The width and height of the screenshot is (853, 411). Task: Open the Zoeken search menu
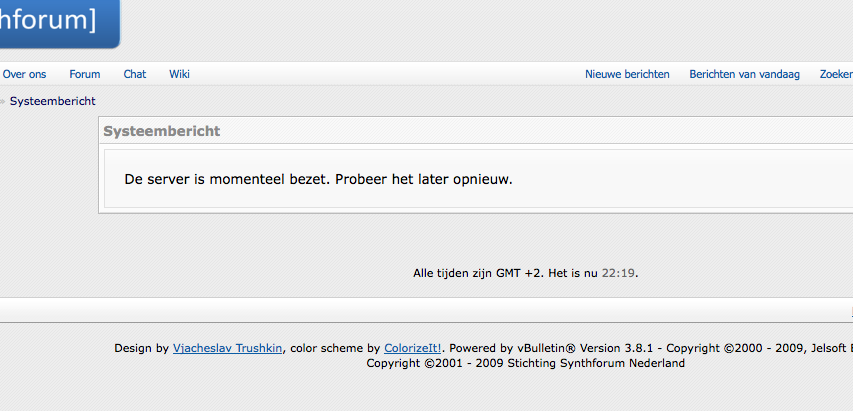point(836,74)
